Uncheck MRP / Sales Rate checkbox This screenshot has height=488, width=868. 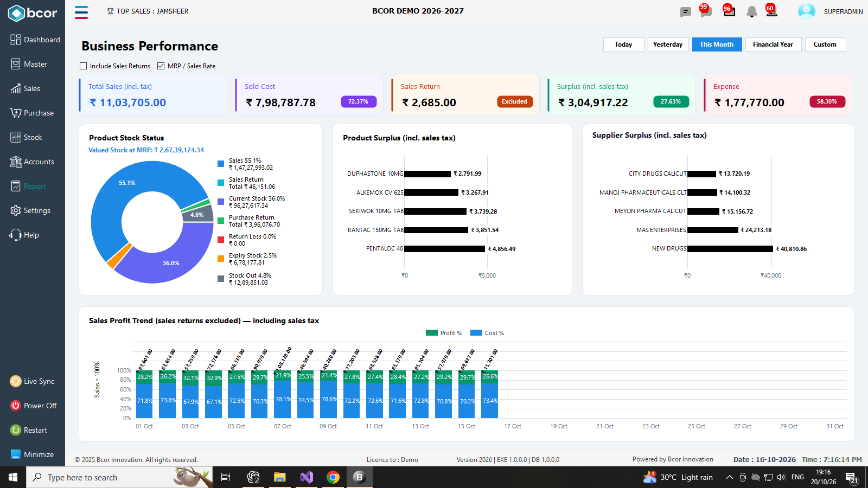161,66
